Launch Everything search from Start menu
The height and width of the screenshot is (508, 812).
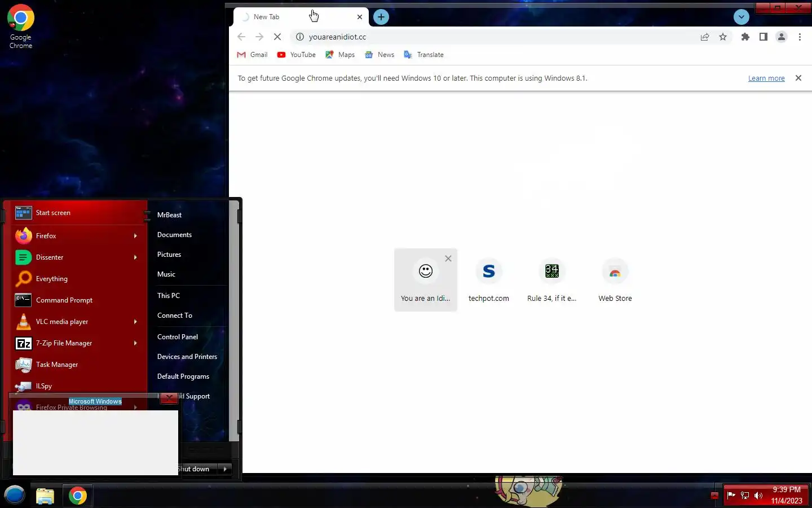tap(78, 279)
